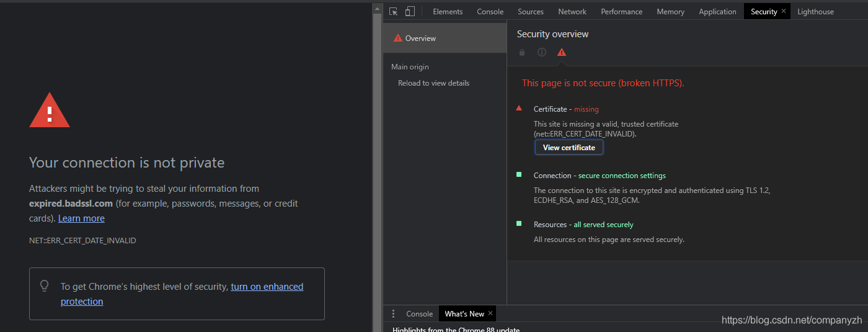Close the What's New drawer tab
868x332 pixels.
[x=490, y=313]
